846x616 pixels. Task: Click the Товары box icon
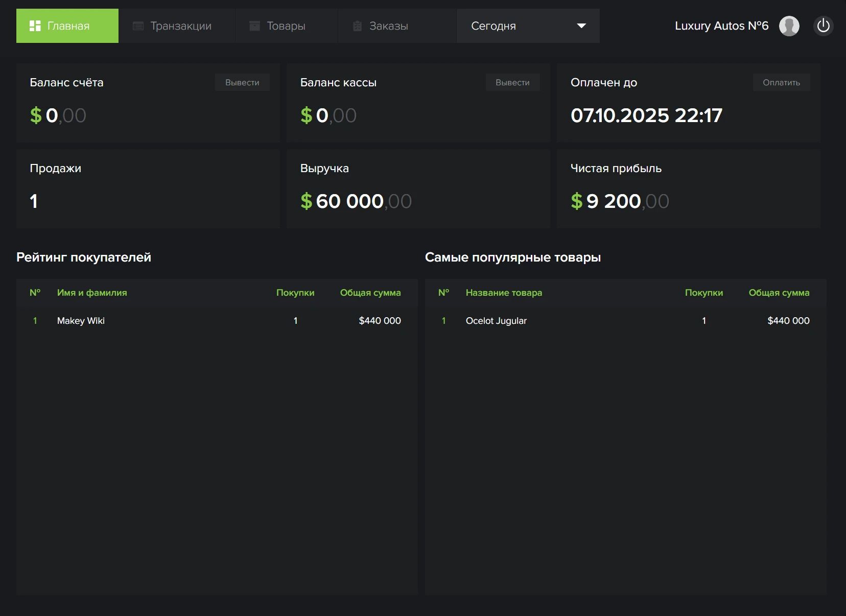pyautogui.click(x=254, y=26)
